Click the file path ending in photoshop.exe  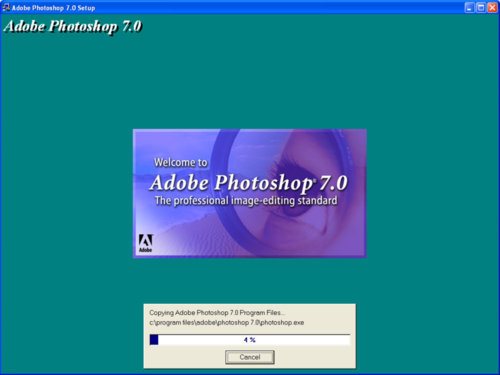tap(227, 323)
